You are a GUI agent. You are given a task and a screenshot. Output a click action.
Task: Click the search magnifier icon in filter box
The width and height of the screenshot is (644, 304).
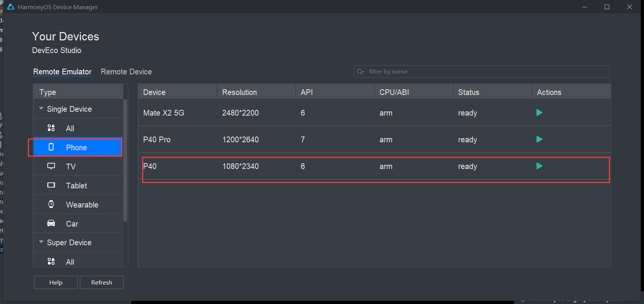click(360, 71)
